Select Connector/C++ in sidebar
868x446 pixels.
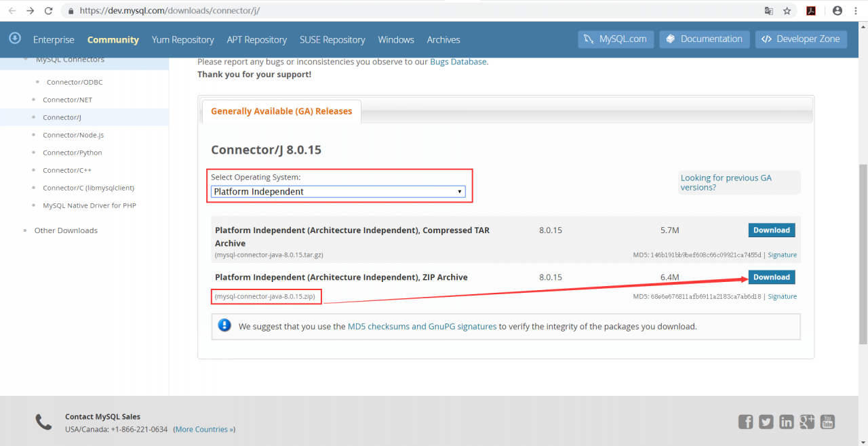[67, 170]
